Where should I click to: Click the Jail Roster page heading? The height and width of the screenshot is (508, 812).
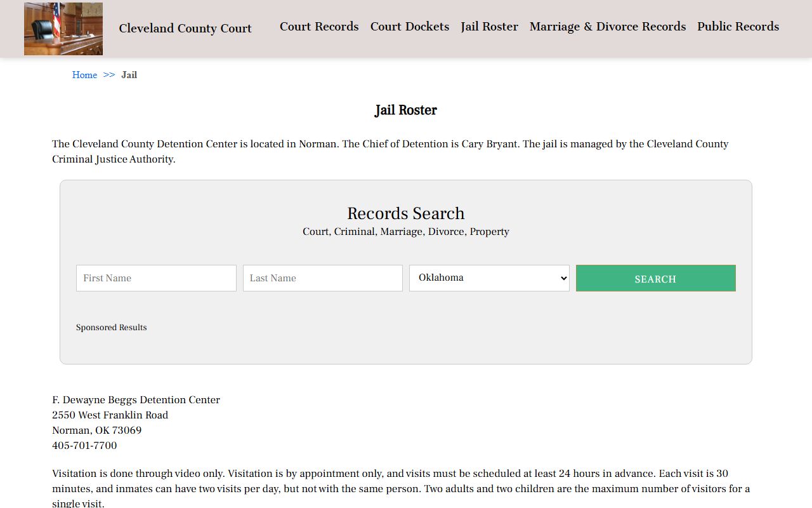coord(406,110)
